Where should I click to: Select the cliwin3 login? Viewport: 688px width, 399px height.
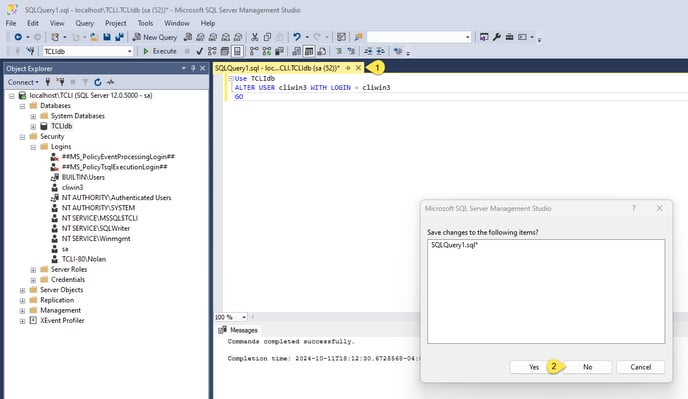tap(72, 187)
